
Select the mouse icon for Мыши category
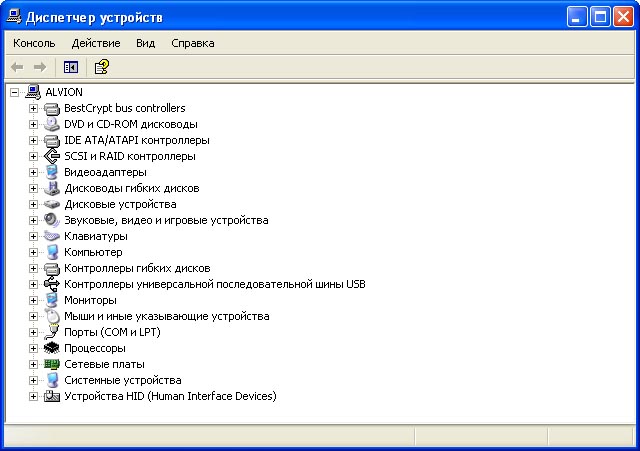pyautogui.click(x=52, y=316)
